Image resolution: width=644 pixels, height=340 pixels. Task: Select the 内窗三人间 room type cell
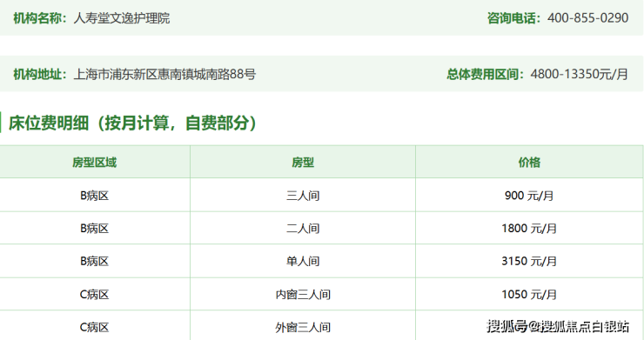(303, 295)
